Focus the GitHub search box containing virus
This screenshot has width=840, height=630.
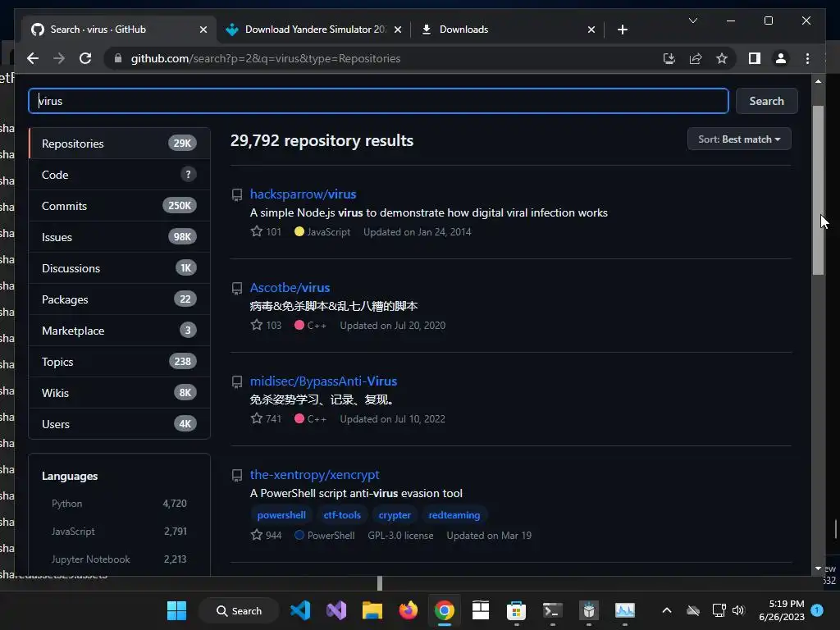(x=378, y=101)
